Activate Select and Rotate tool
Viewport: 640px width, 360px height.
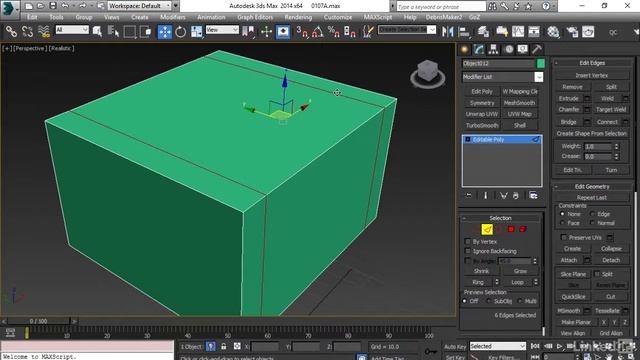[x=180, y=31]
